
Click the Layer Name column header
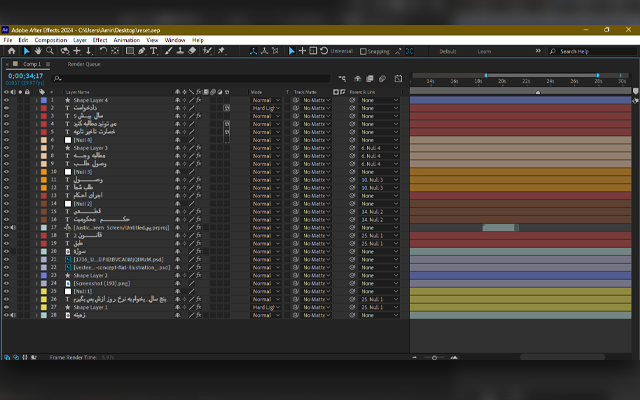77,92
